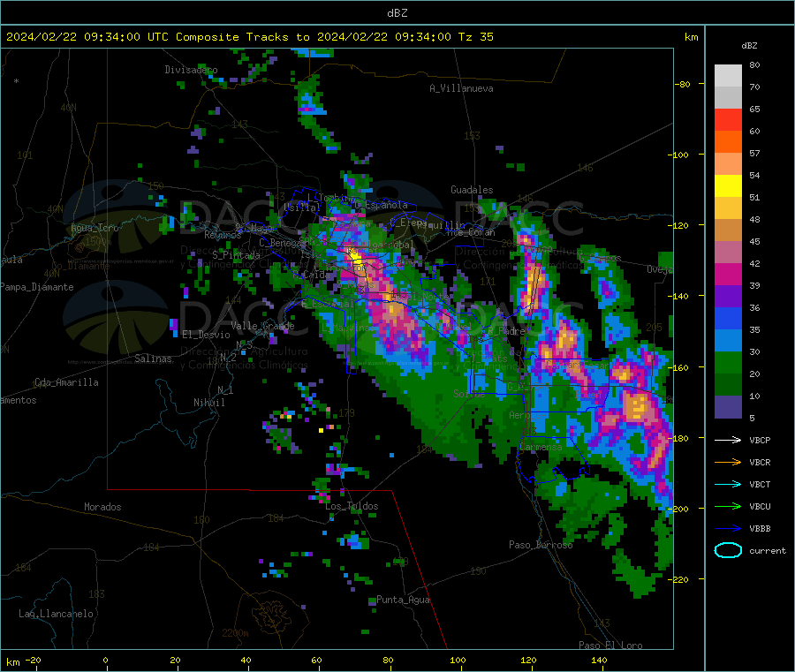Select the light blue 30-35 dBZ legend swatch

tap(728, 341)
